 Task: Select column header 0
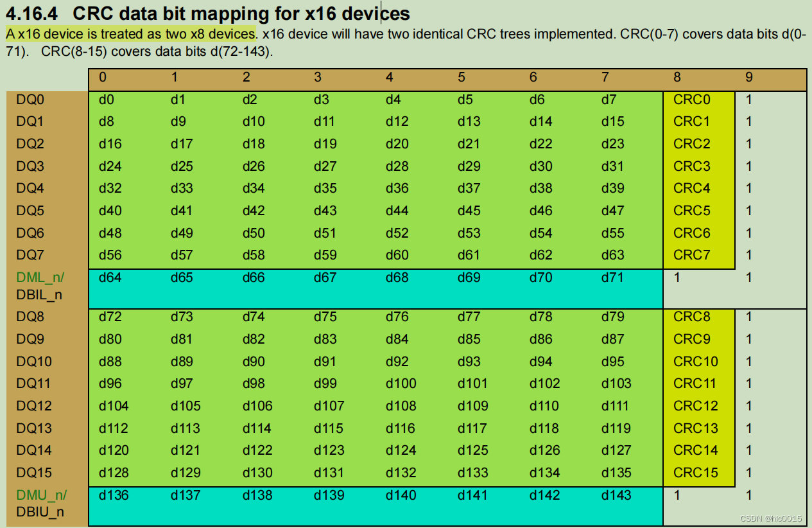[x=103, y=77]
